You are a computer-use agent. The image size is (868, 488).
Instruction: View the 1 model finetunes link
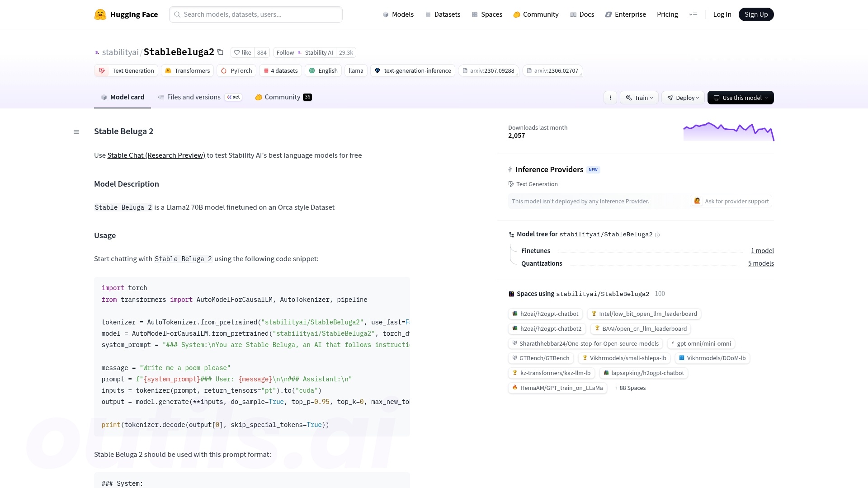pyautogui.click(x=762, y=251)
